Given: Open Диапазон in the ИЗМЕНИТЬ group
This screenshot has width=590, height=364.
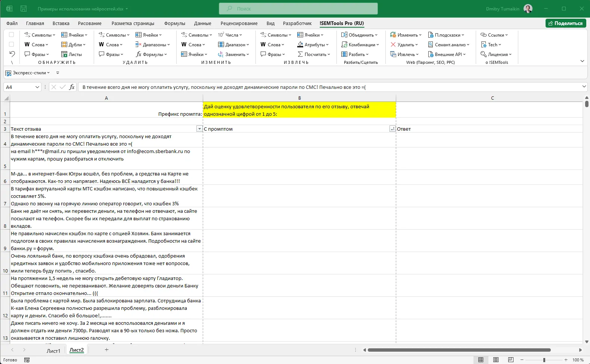Looking at the screenshot, I should pyautogui.click(x=233, y=44).
